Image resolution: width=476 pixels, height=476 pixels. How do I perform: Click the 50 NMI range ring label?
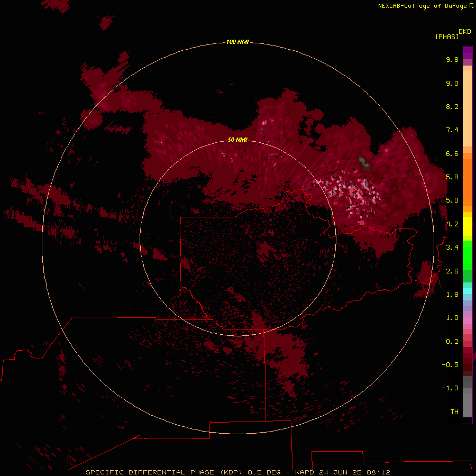point(237,140)
